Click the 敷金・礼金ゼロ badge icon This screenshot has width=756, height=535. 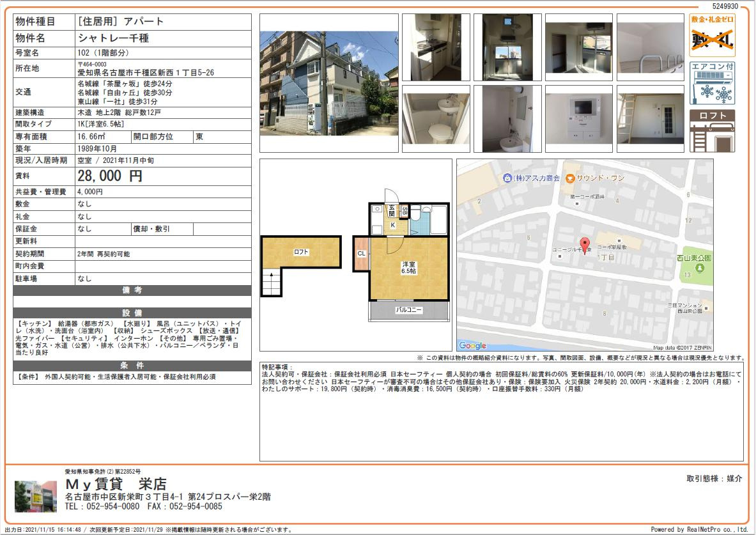[x=712, y=35]
